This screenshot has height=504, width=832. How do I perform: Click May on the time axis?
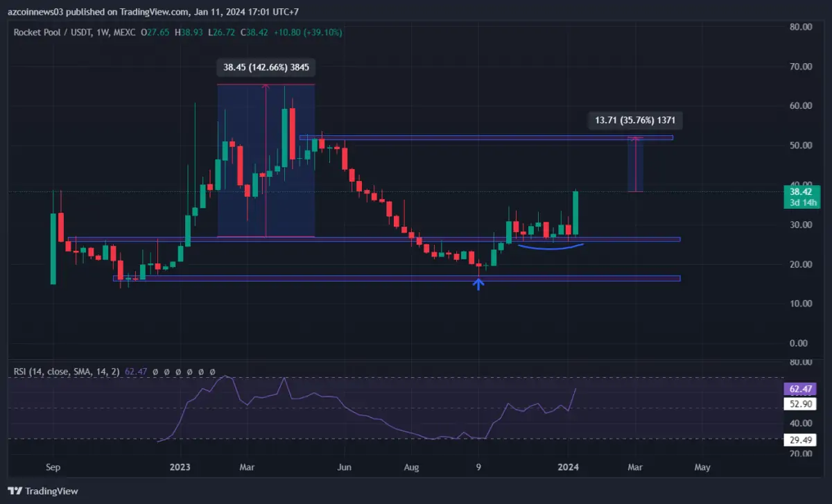tap(702, 467)
